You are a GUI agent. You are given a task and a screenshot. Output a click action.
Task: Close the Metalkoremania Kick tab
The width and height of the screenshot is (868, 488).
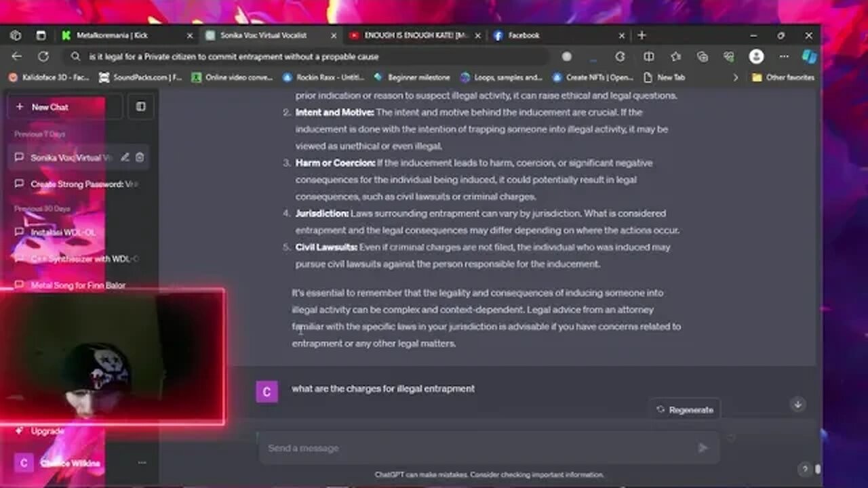pos(190,35)
